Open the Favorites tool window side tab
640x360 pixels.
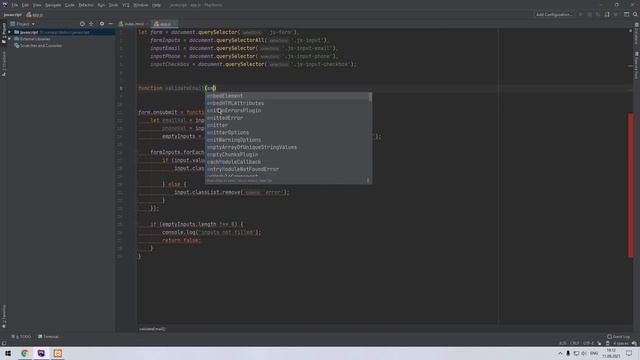tap(4, 316)
